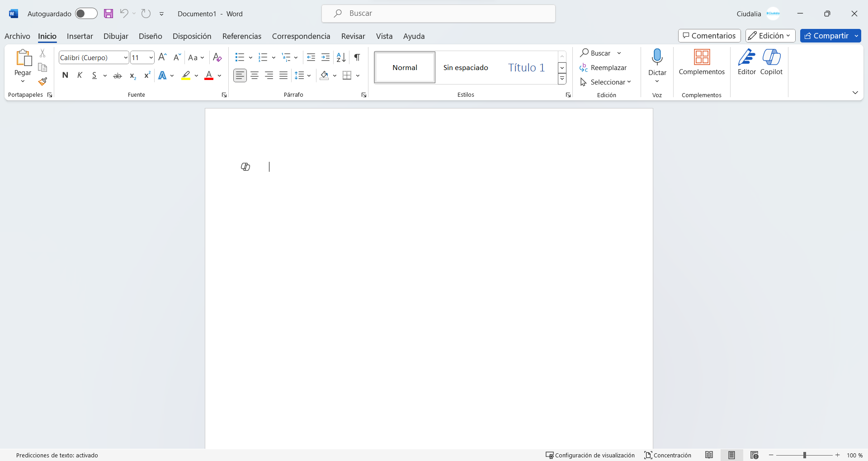The width and height of the screenshot is (868, 461).
Task: Open the line spacing dropdown
Action: tap(309, 75)
